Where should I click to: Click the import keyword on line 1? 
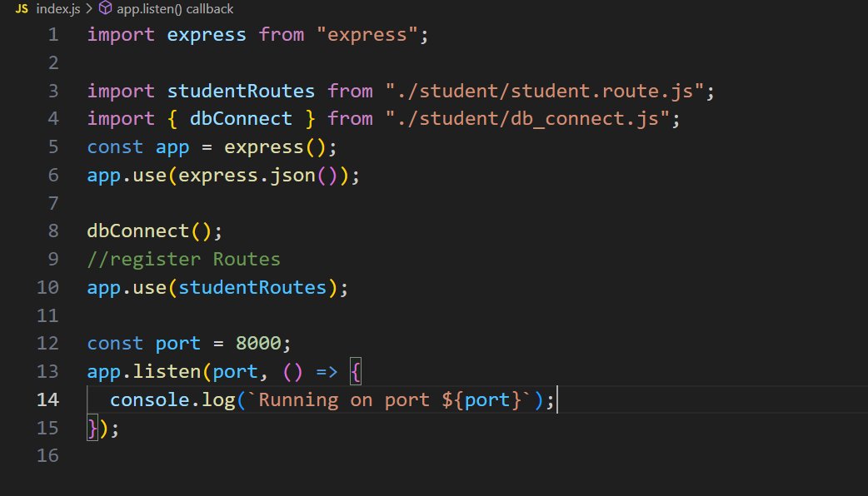(x=121, y=35)
